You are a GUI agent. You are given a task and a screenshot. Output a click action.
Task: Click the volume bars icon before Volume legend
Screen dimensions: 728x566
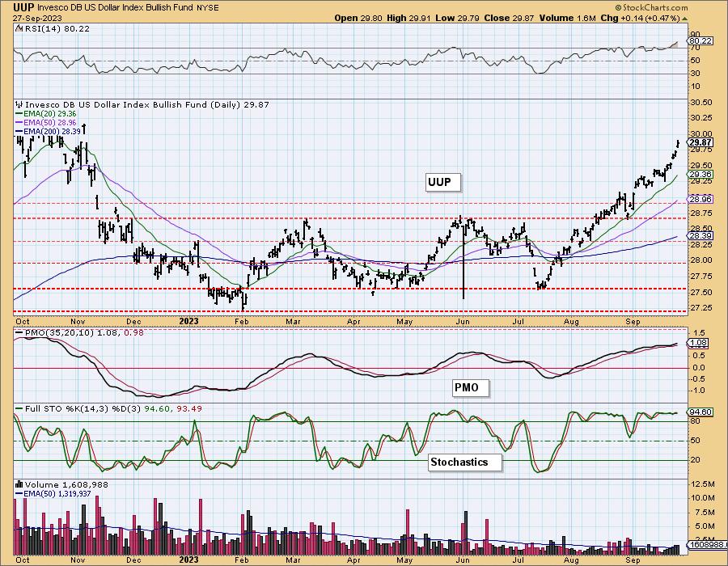[19, 484]
